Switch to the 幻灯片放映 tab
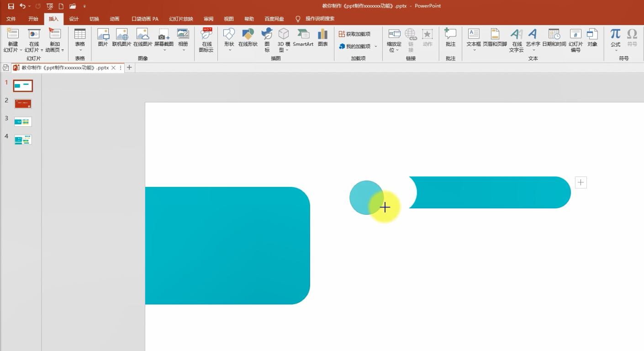 pyautogui.click(x=181, y=19)
